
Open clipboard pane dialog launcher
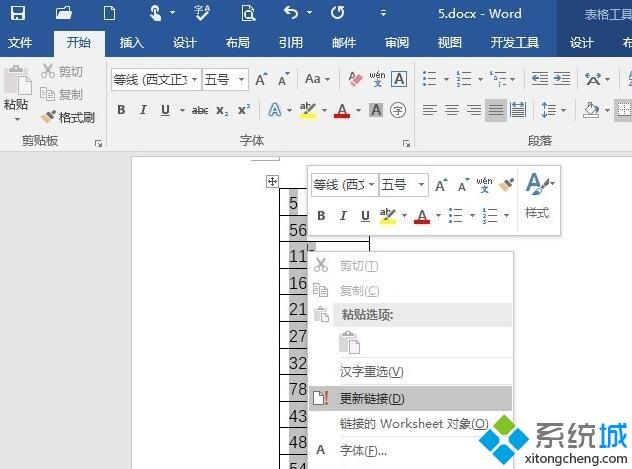pos(98,143)
